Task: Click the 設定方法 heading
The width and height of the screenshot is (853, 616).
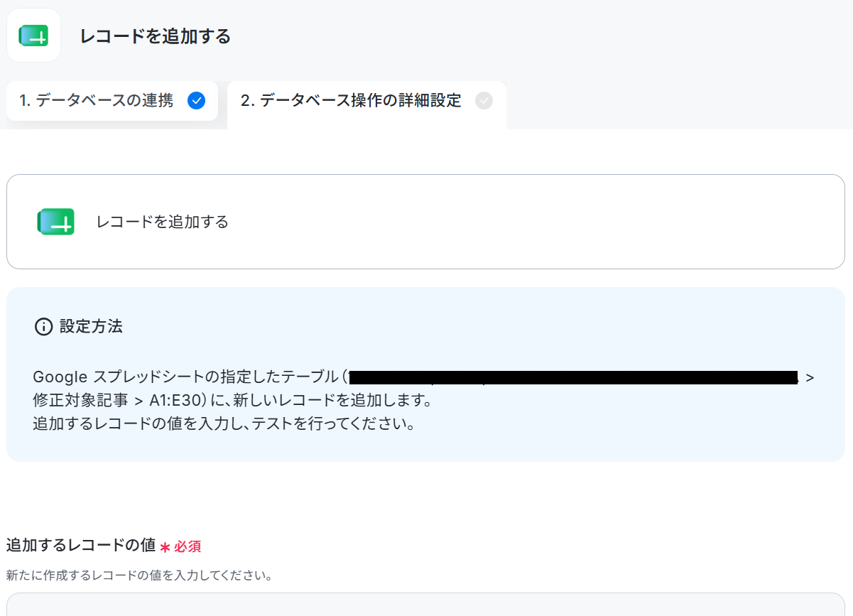Action: tap(91, 327)
